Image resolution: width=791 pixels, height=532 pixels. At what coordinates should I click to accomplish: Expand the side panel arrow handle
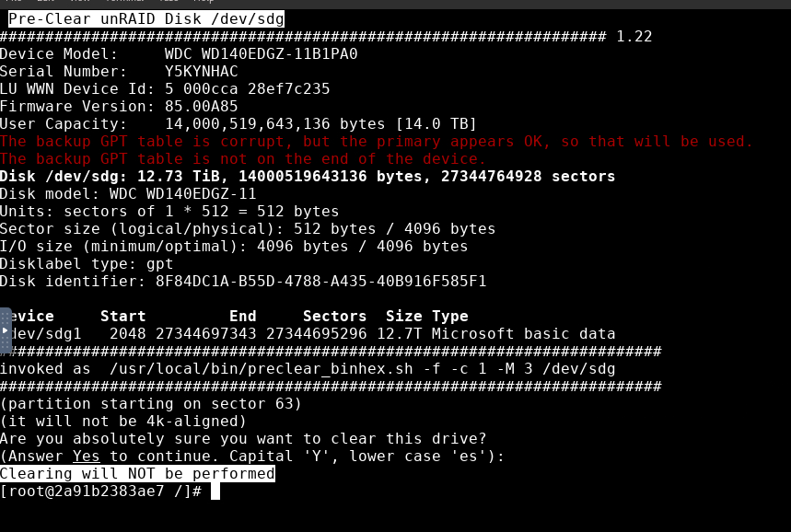click(x=5, y=330)
